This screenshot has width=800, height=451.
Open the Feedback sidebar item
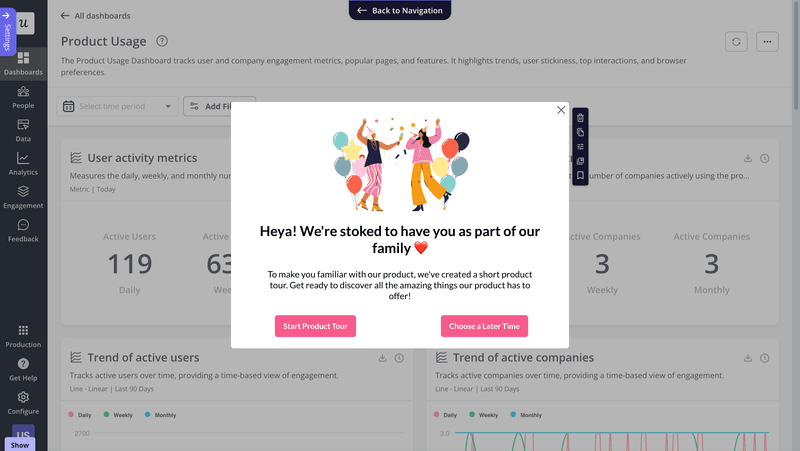coord(23,231)
